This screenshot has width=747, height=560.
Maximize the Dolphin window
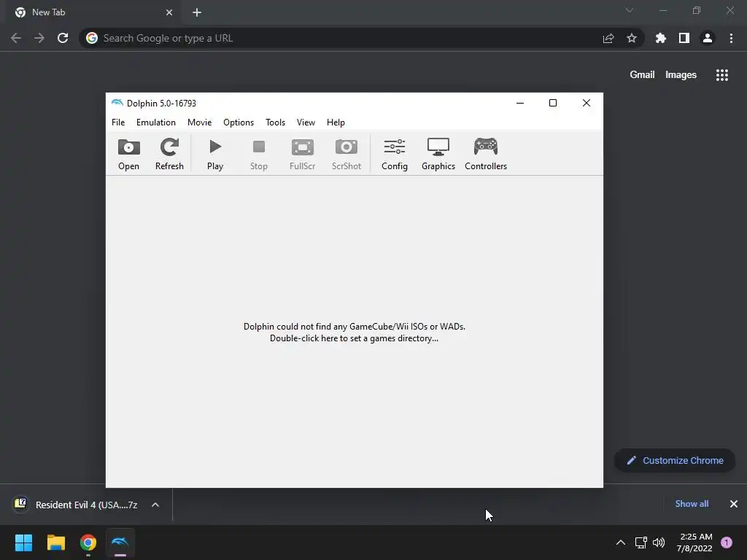click(x=553, y=103)
